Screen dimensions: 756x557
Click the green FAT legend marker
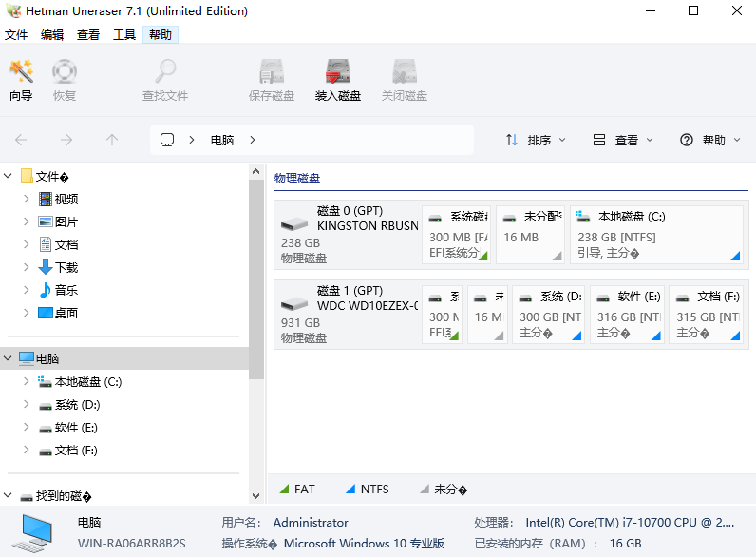tap(284, 489)
